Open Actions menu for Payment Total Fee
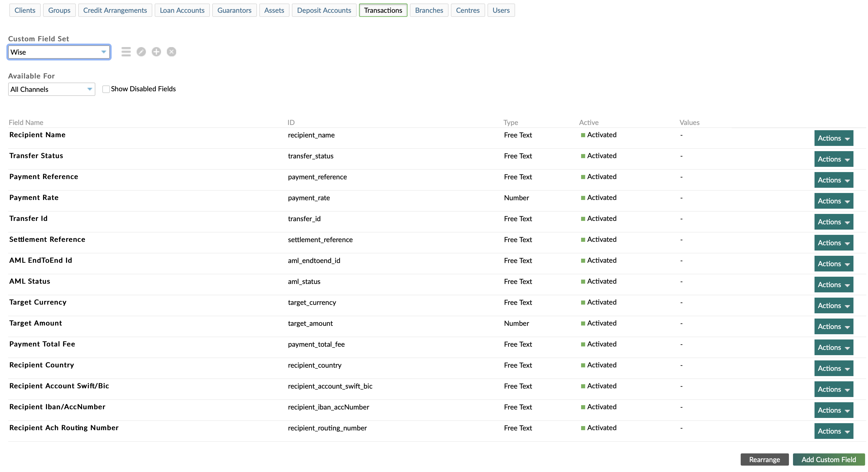The height and width of the screenshot is (472, 868). coord(834,347)
